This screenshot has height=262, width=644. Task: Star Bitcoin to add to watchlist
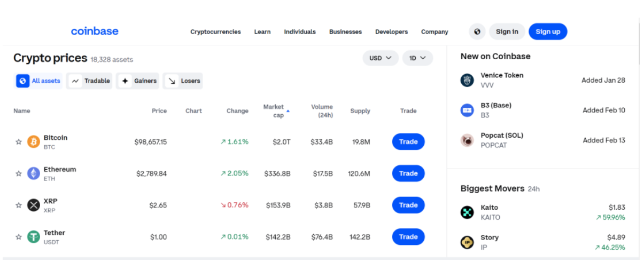(x=19, y=142)
